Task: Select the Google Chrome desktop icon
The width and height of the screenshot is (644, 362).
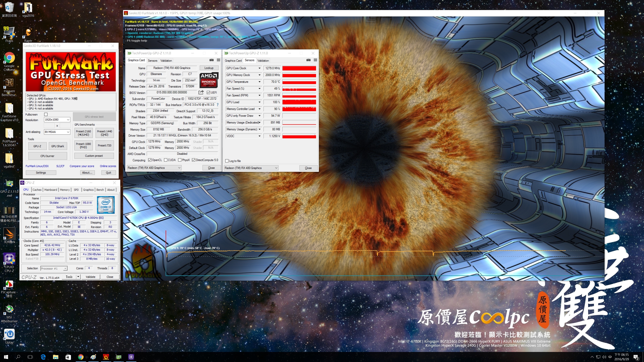Action: [x=9, y=62]
